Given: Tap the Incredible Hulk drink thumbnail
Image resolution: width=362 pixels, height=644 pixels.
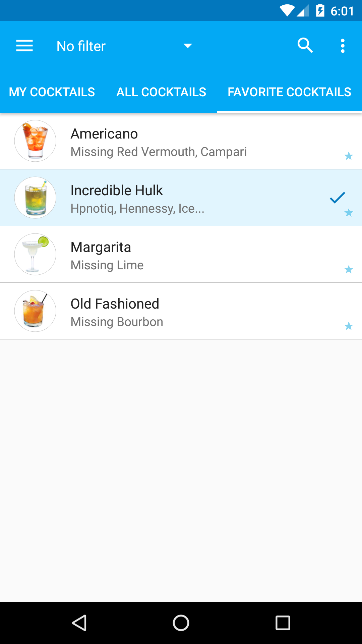Looking at the screenshot, I should tap(35, 198).
